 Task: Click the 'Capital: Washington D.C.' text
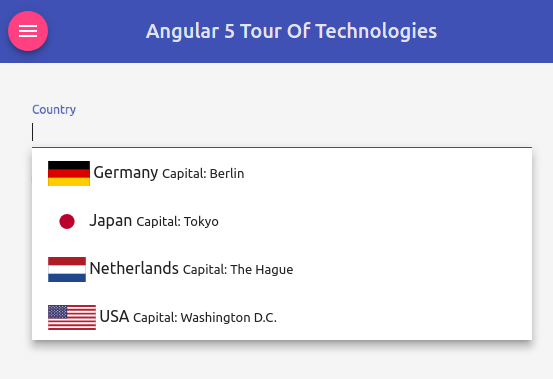pos(205,318)
